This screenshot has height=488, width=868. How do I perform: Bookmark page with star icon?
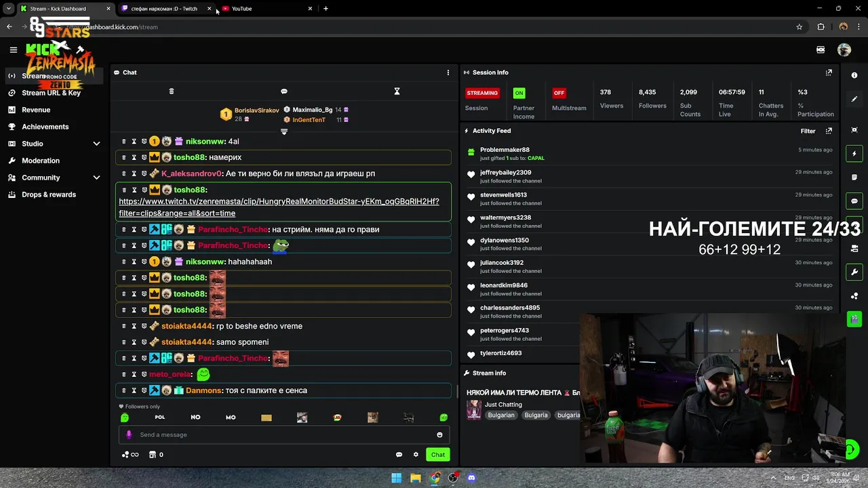pyautogui.click(x=800, y=27)
